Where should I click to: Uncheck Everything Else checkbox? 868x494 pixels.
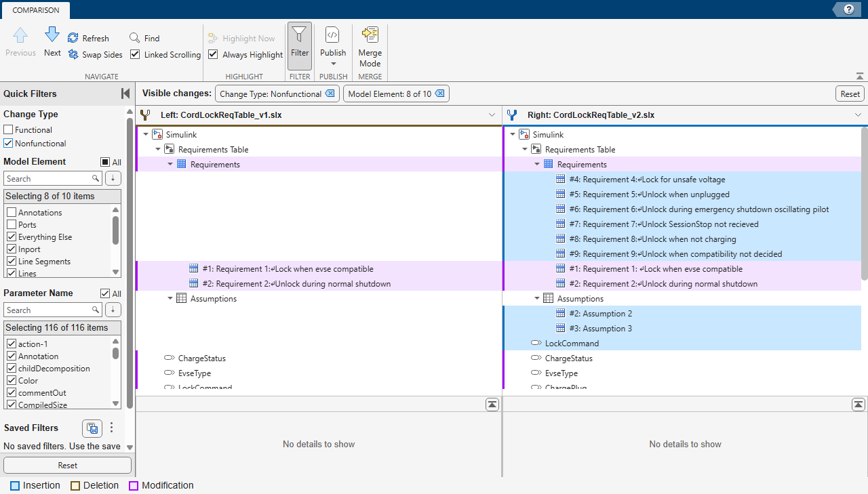click(x=12, y=237)
